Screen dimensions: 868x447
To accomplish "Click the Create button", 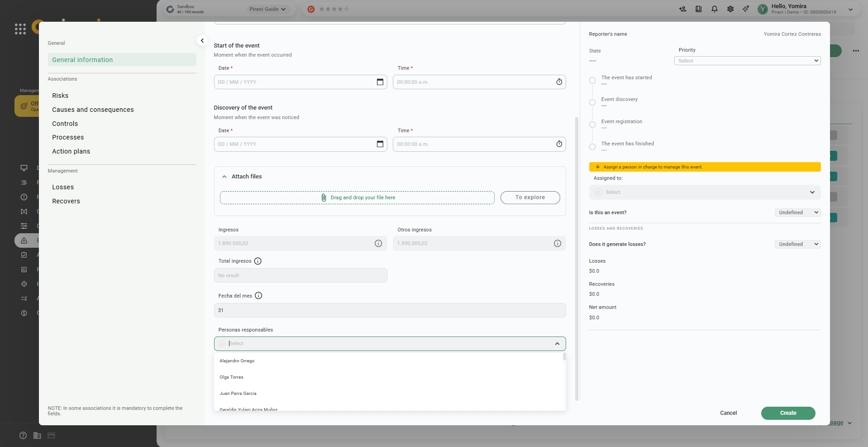I will click(x=788, y=413).
